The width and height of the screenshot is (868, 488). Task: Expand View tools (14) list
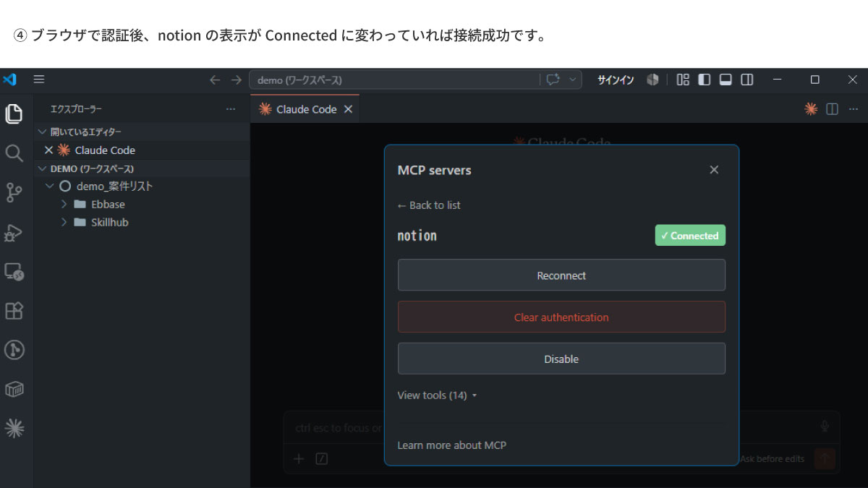click(x=438, y=395)
